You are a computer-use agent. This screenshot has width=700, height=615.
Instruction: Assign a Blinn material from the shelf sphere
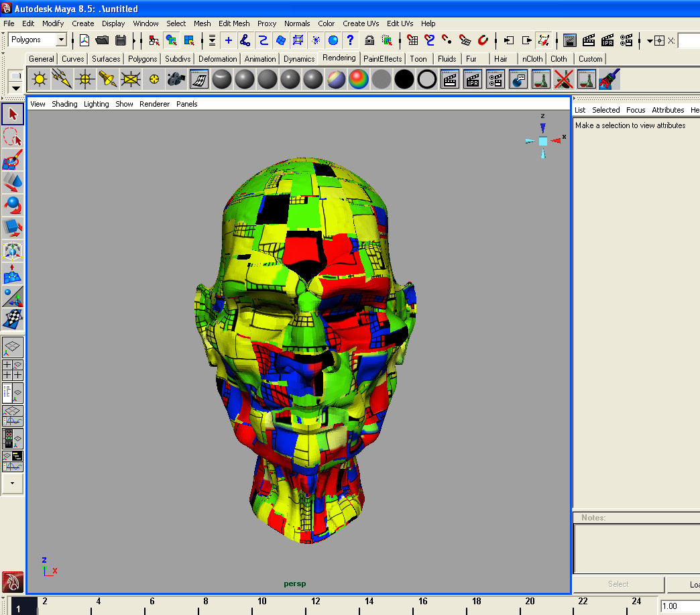pos(244,79)
